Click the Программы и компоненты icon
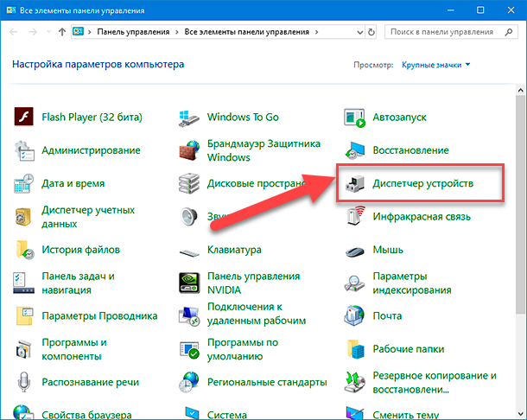Viewport: 527px width, 420px height. pyautogui.click(x=23, y=349)
